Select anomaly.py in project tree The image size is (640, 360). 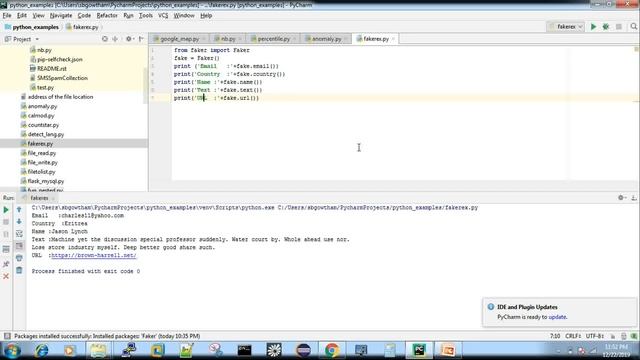[42, 106]
